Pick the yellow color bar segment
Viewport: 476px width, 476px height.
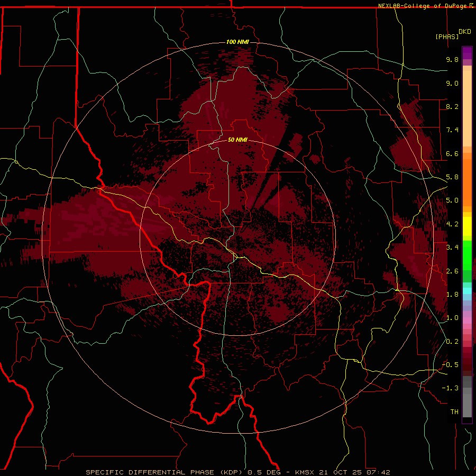(x=467, y=226)
